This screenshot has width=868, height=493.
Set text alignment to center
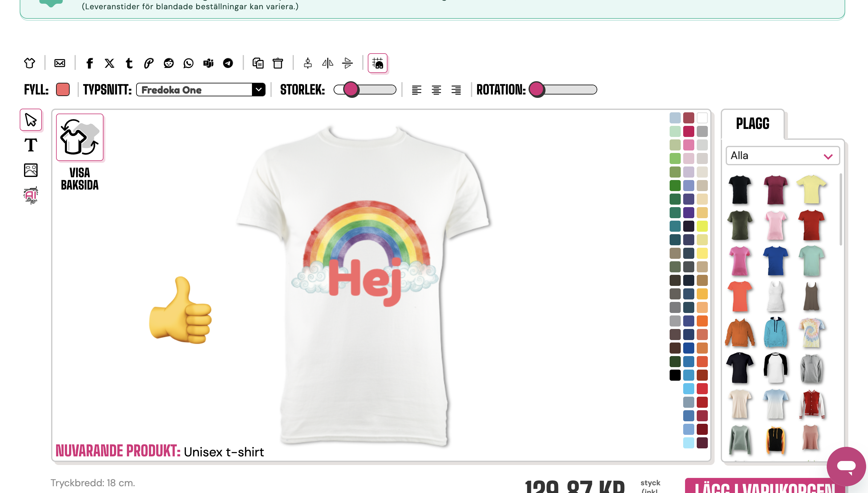(436, 90)
